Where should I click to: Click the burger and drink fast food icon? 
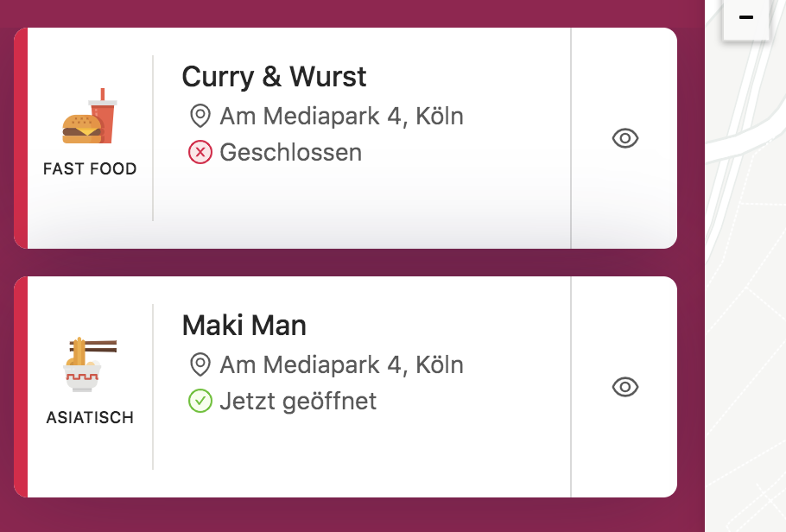pyautogui.click(x=89, y=117)
